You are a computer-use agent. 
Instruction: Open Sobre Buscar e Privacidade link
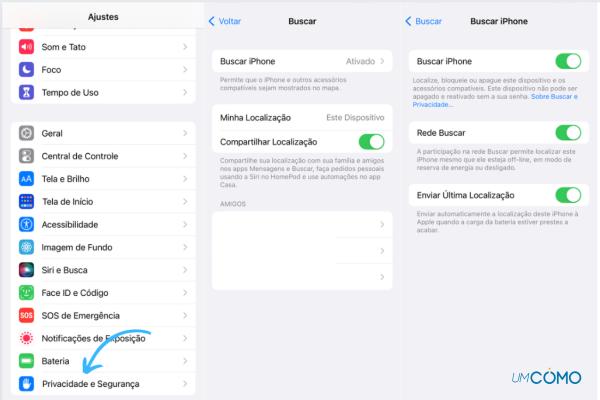click(495, 100)
